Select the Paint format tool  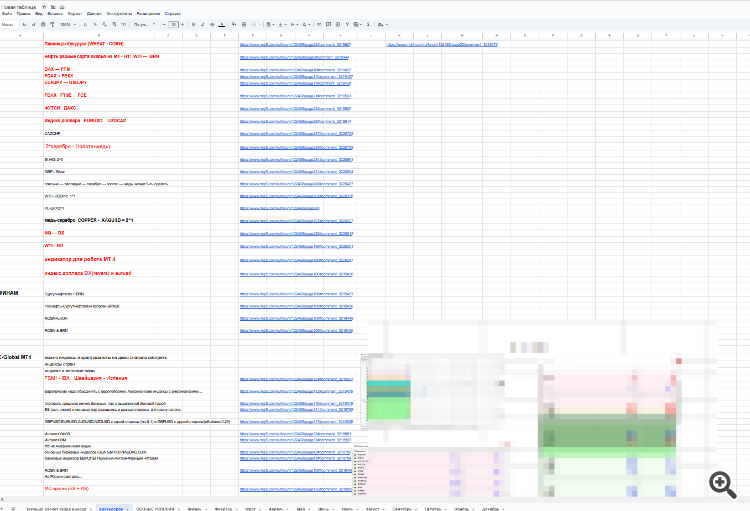[52, 24]
